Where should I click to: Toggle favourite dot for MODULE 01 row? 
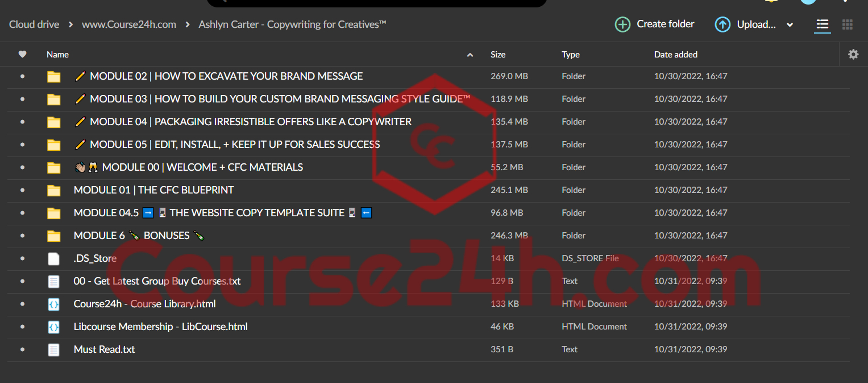[x=22, y=190]
